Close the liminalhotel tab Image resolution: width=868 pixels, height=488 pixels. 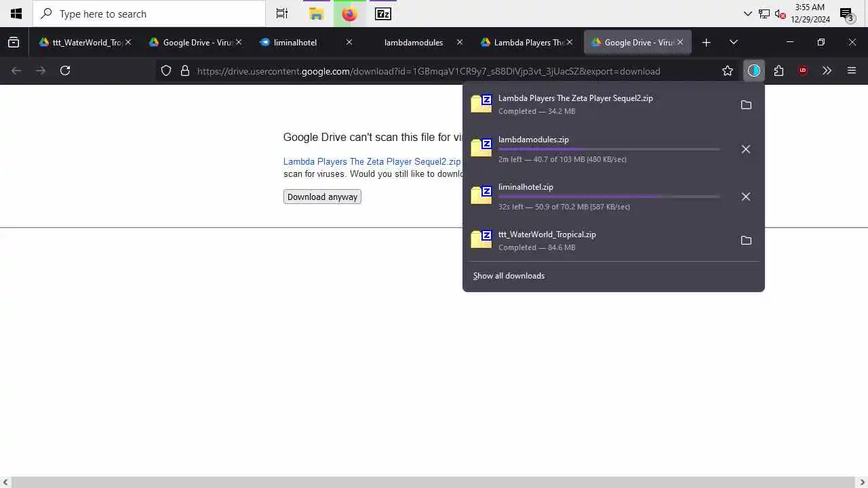(349, 42)
